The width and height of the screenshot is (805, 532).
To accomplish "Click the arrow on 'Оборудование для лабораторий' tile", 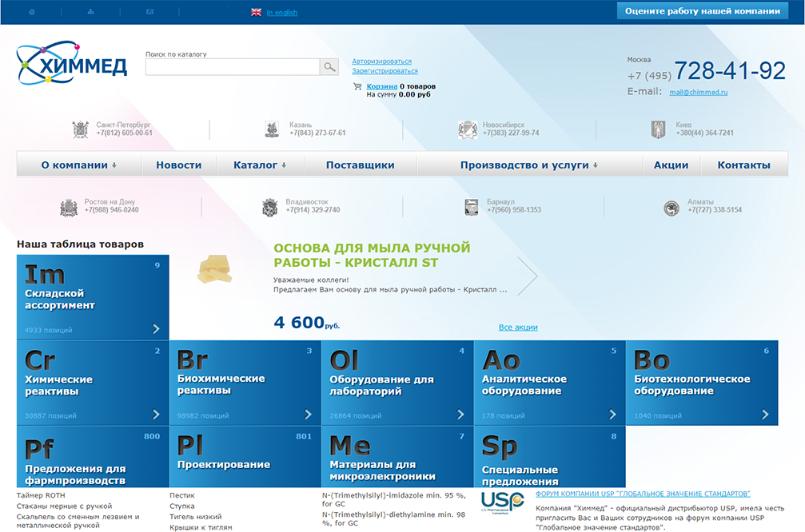I will (x=460, y=414).
